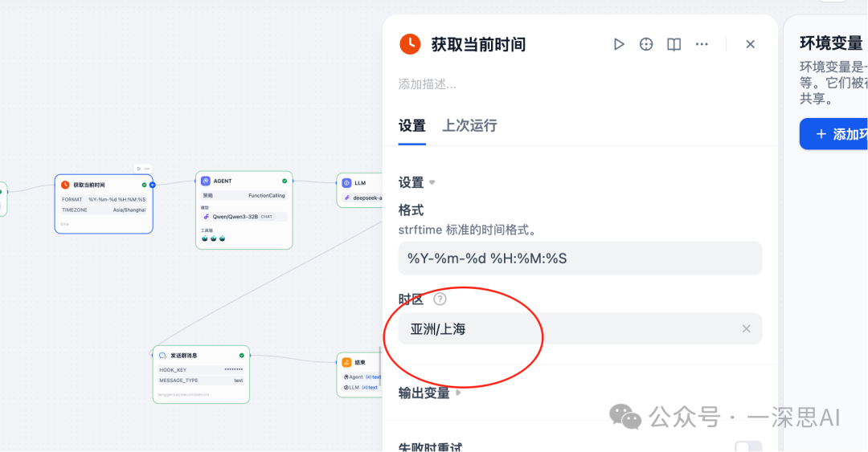Click the 环境变量 panel heading
The width and height of the screenshot is (868, 452).
click(x=832, y=43)
